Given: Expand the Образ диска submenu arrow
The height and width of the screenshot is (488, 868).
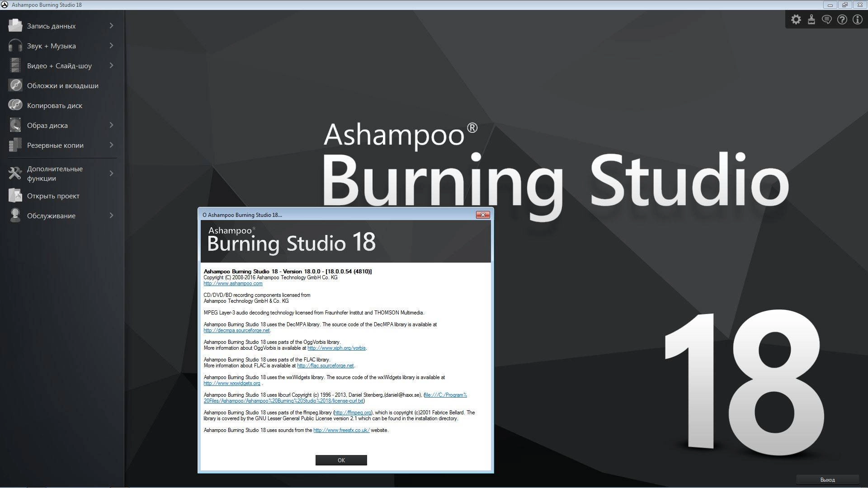Looking at the screenshot, I should pyautogui.click(x=111, y=125).
